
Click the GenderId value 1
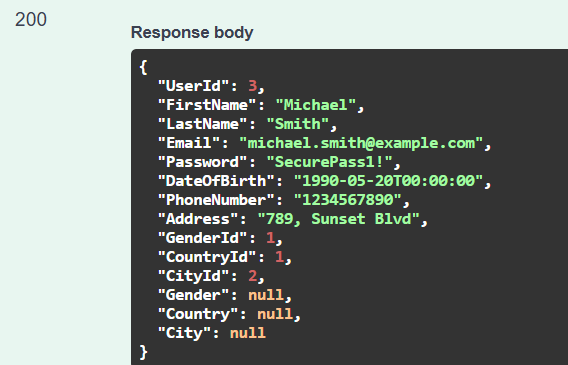pos(271,238)
